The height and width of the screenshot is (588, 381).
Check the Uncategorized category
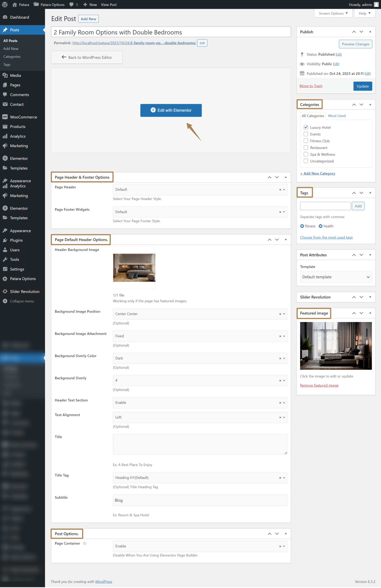click(306, 161)
